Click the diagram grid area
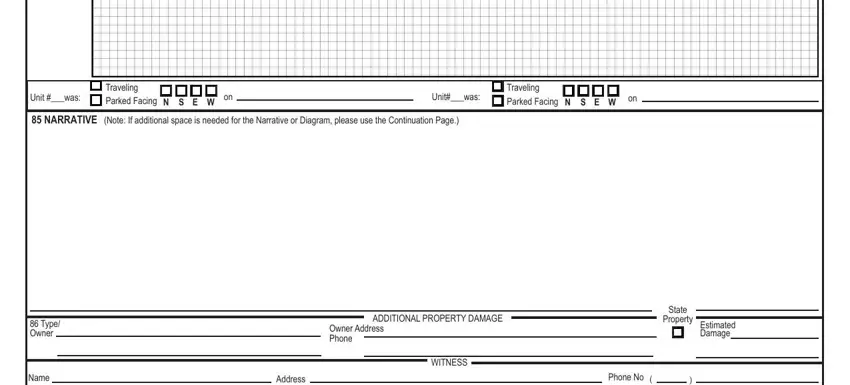Screen dimensions: 850x385 click(x=455, y=38)
